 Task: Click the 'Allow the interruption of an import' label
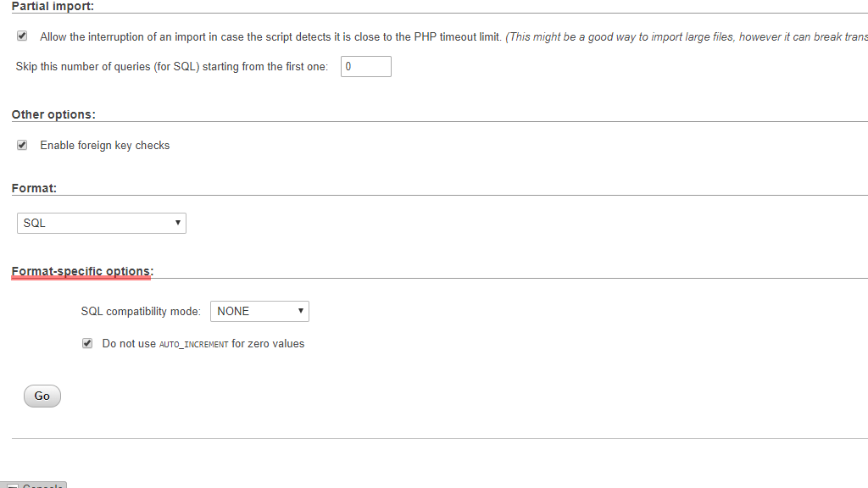tap(271, 37)
